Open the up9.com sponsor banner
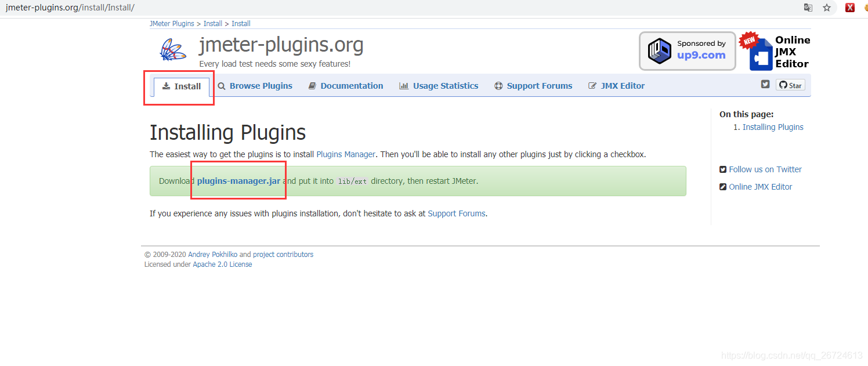Image resolution: width=868 pixels, height=366 pixels. click(x=688, y=50)
